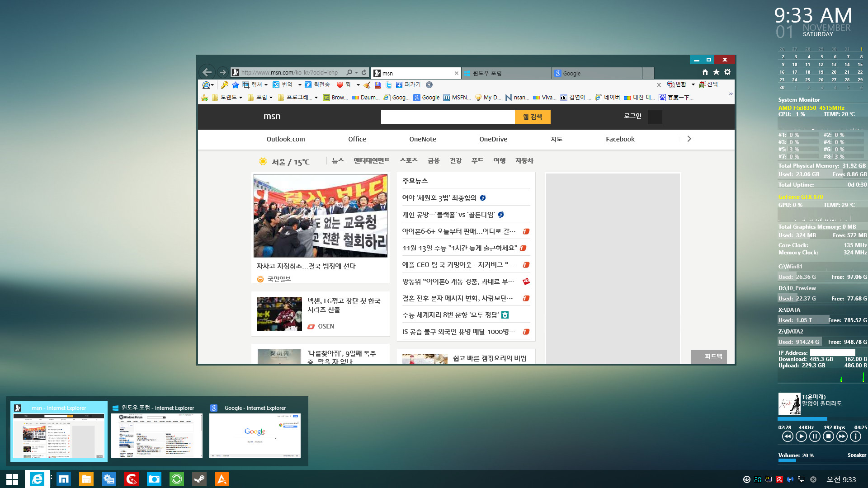
Task: Open the 프로그래 favorites folder dropdown
Action: pyautogui.click(x=298, y=97)
